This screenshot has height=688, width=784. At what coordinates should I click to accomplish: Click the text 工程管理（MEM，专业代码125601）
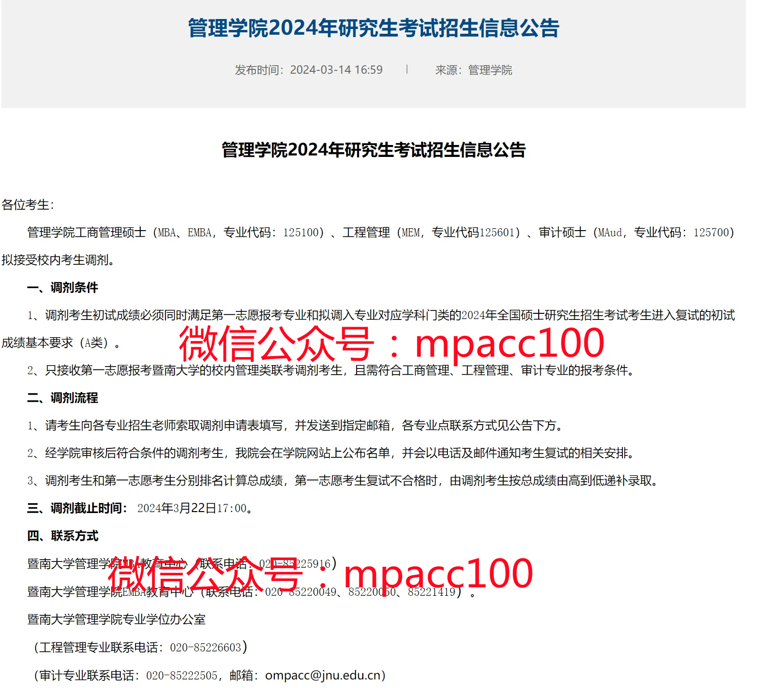(x=432, y=233)
